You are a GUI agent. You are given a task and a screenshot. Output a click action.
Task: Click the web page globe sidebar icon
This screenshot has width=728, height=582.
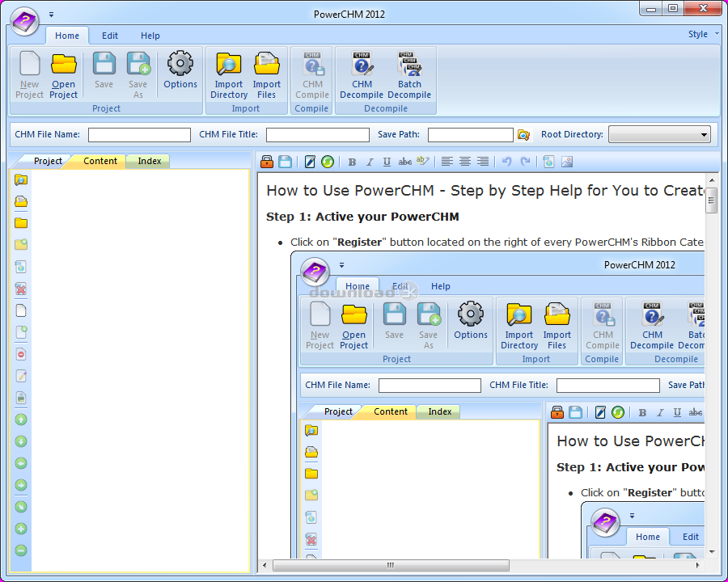[x=21, y=267]
